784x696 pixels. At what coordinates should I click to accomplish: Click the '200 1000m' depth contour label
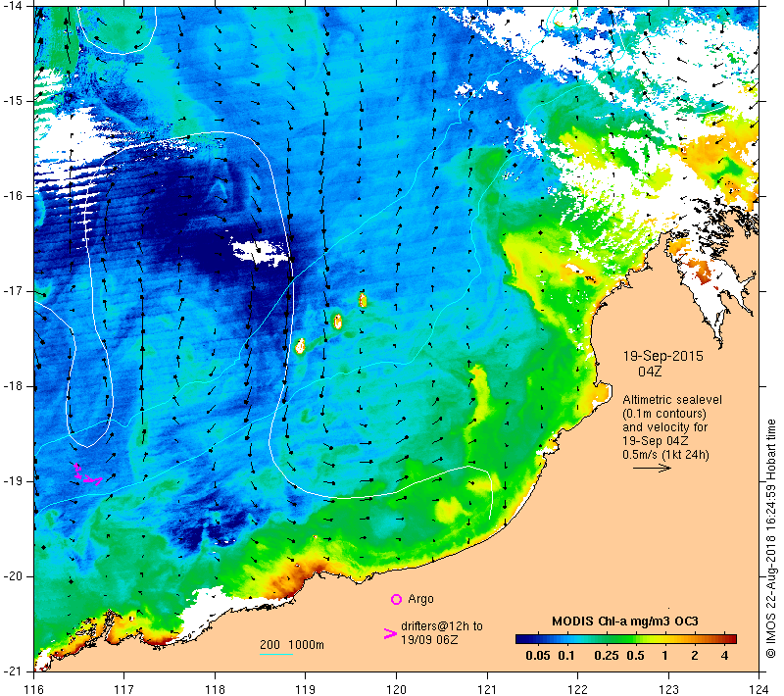click(x=291, y=644)
